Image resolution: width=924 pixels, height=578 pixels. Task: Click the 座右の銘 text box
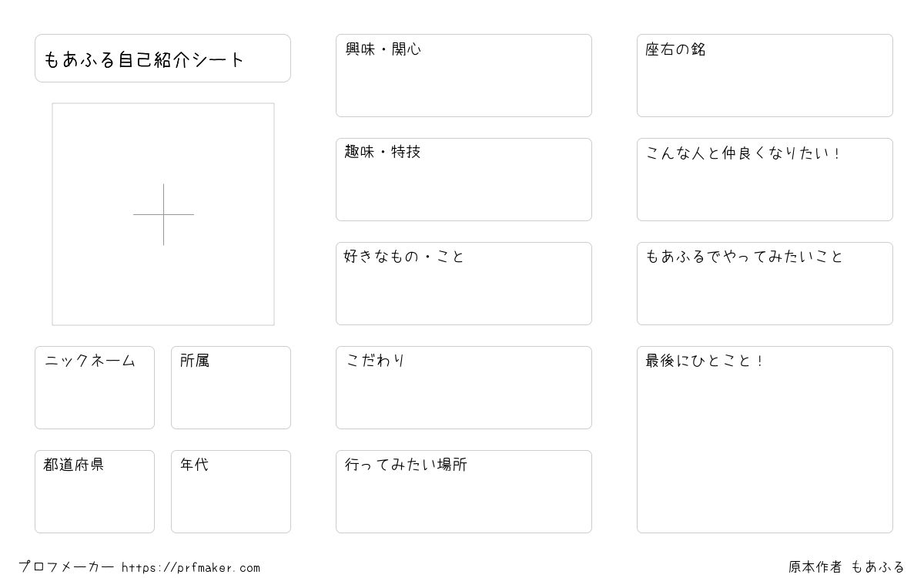coord(765,76)
